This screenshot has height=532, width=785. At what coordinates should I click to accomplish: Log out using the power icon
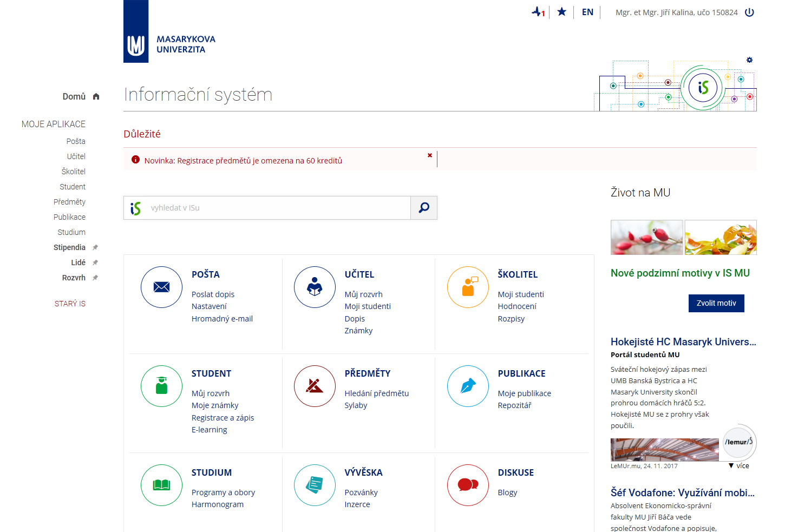pos(749,12)
